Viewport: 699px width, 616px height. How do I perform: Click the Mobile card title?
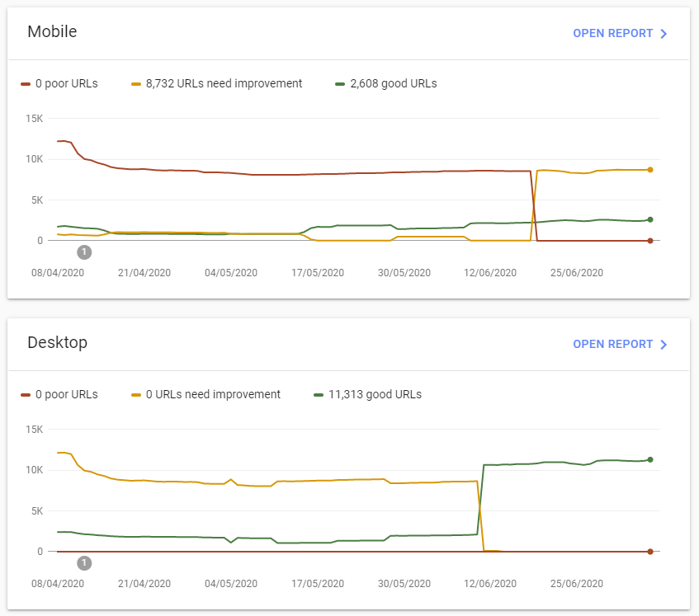pyautogui.click(x=52, y=32)
